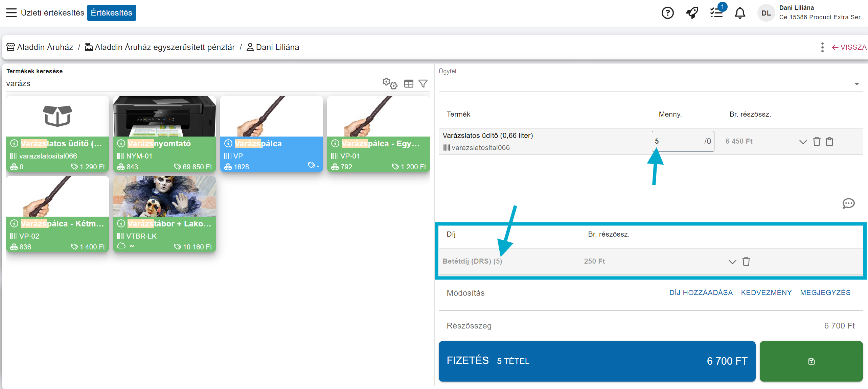Click the Betétdíj (DRS) (5) label
The image size is (868, 389).
click(472, 261)
